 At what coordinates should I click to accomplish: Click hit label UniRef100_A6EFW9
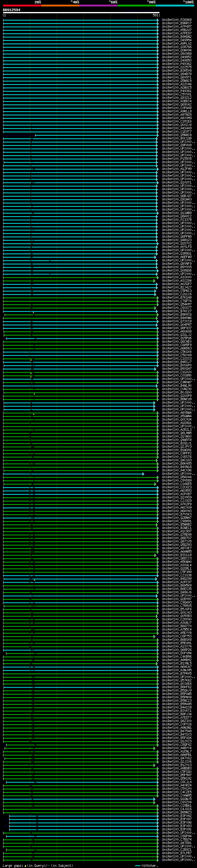(x=177, y=257)
